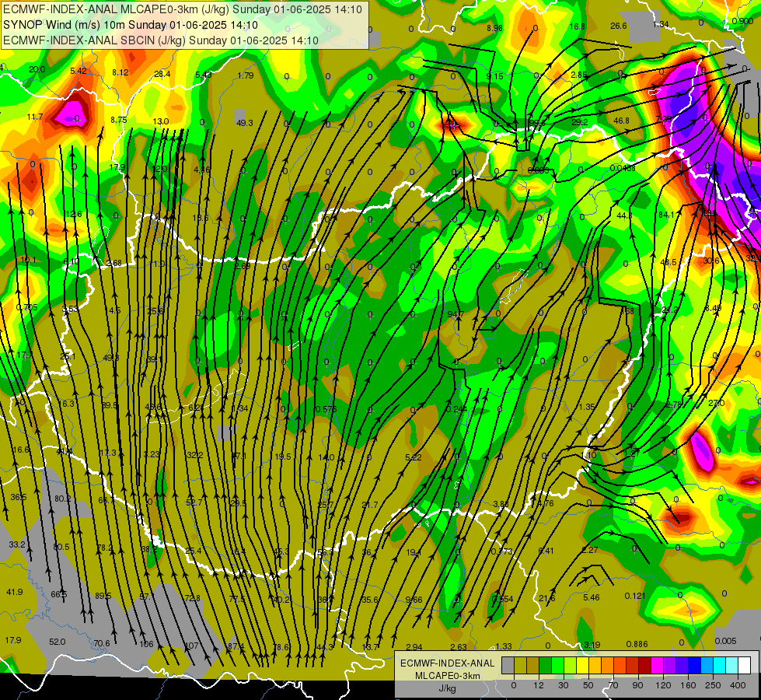
Task: Click the map value 29.2
Action: click(x=580, y=122)
